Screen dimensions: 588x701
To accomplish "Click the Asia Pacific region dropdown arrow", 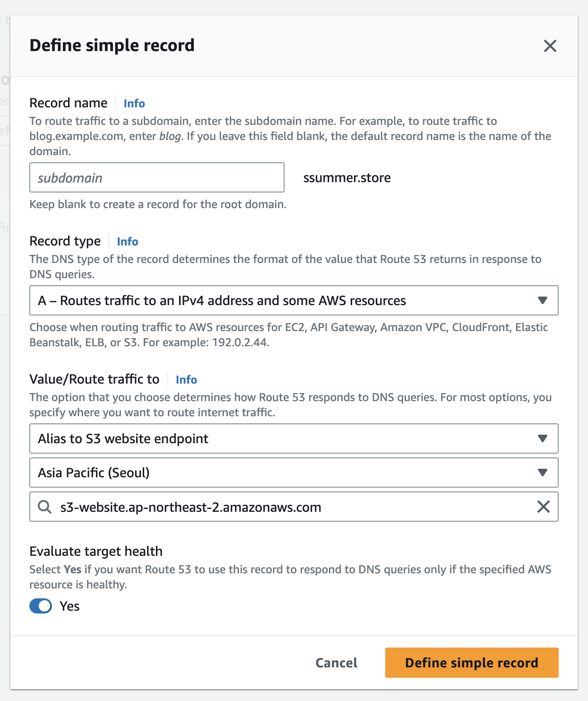I will (542, 473).
